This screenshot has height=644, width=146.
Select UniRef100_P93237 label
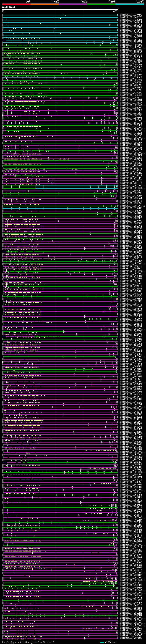point(131,53)
